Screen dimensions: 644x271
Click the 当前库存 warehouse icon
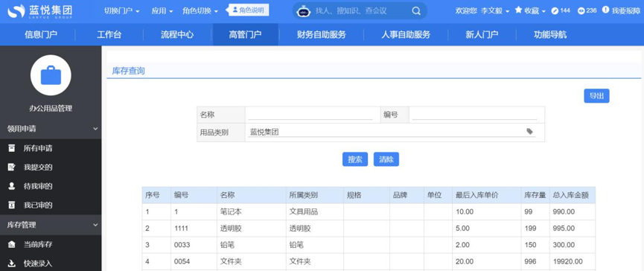pyautogui.click(x=12, y=244)
